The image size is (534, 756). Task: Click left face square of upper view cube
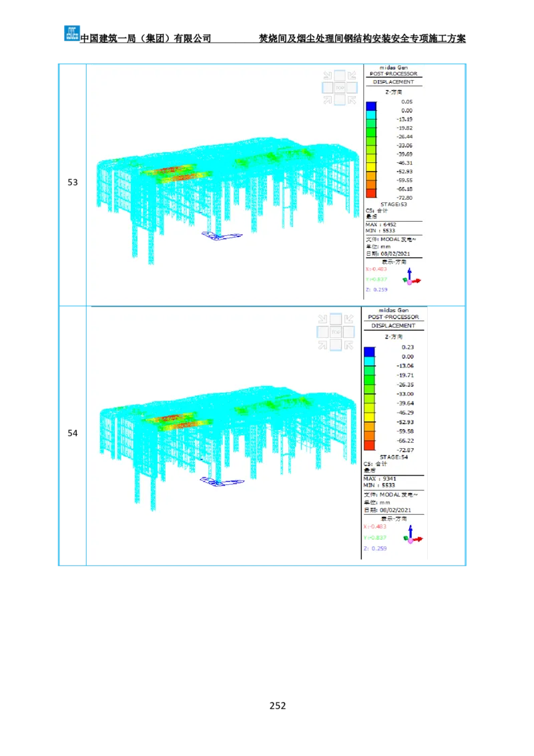point(328,87)
